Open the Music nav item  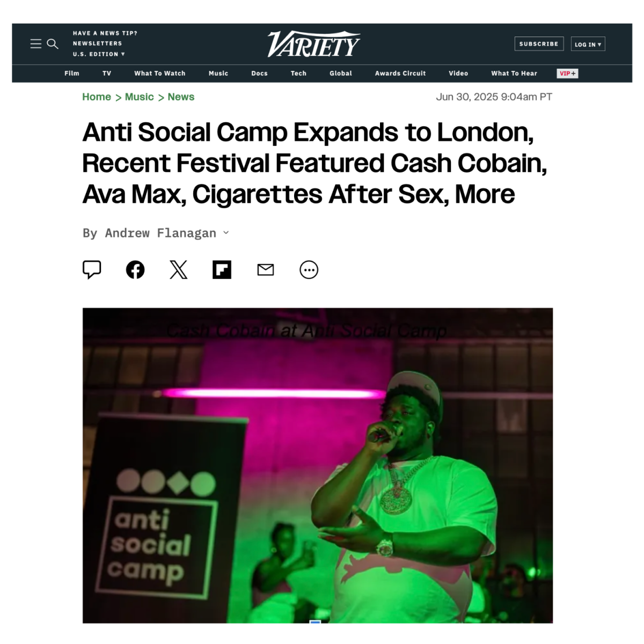[218, 74]
